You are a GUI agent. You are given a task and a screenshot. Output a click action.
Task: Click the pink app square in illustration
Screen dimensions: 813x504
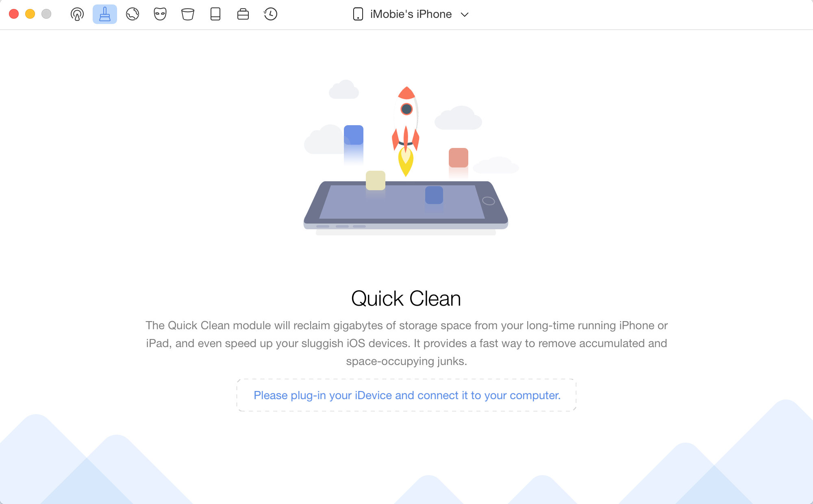(459, 158)
